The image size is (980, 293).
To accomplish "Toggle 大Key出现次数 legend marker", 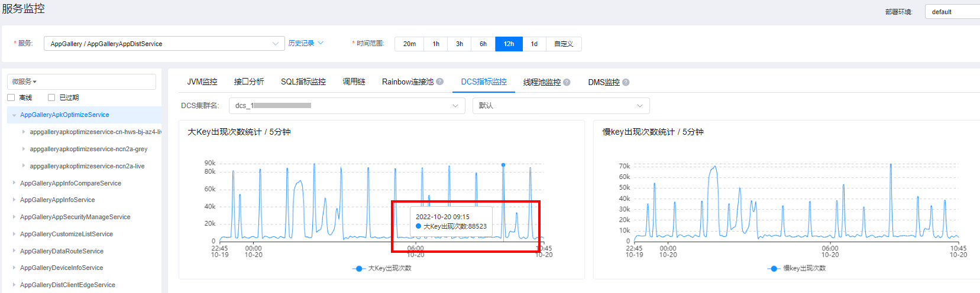I will 358,268.
